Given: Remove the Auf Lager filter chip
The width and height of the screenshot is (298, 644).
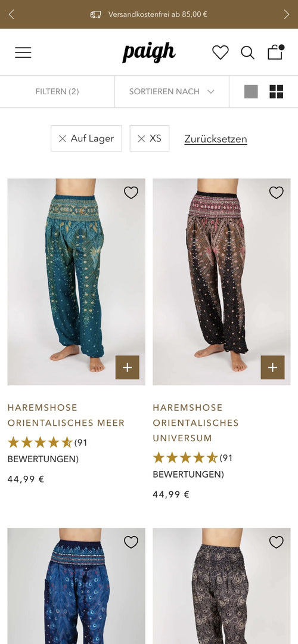Looking at the screenshot, I should (x=86, y=138).
